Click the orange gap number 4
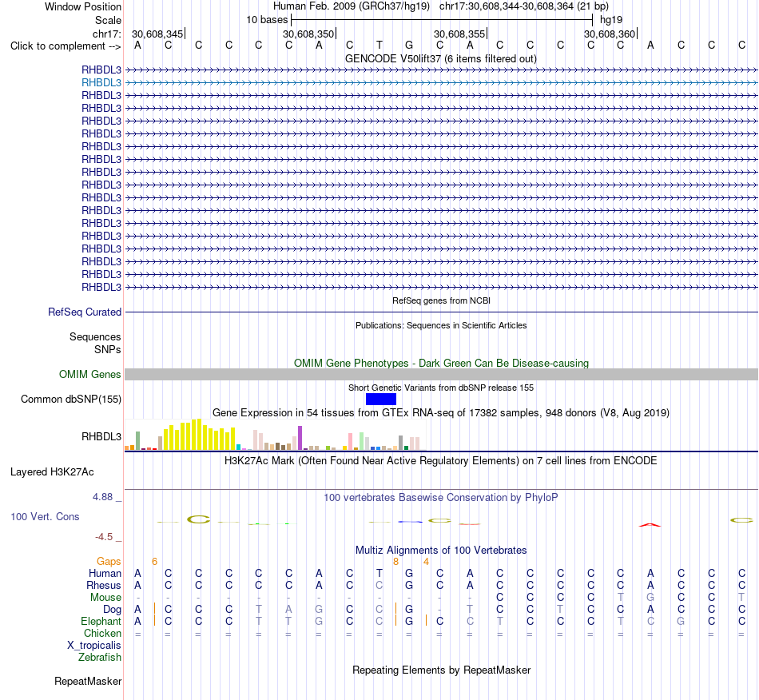The image size is (759, 700). tap(426, 562)
